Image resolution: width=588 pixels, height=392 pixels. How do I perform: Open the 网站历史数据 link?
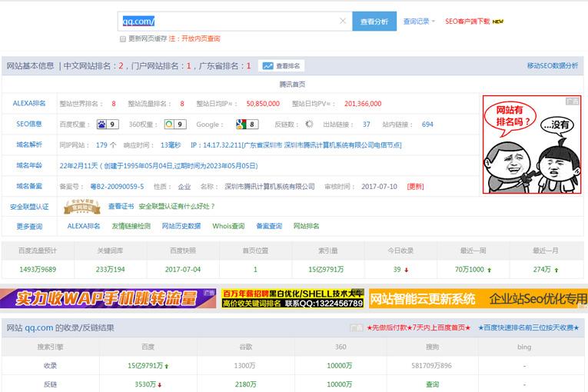(x=181, y=226)
